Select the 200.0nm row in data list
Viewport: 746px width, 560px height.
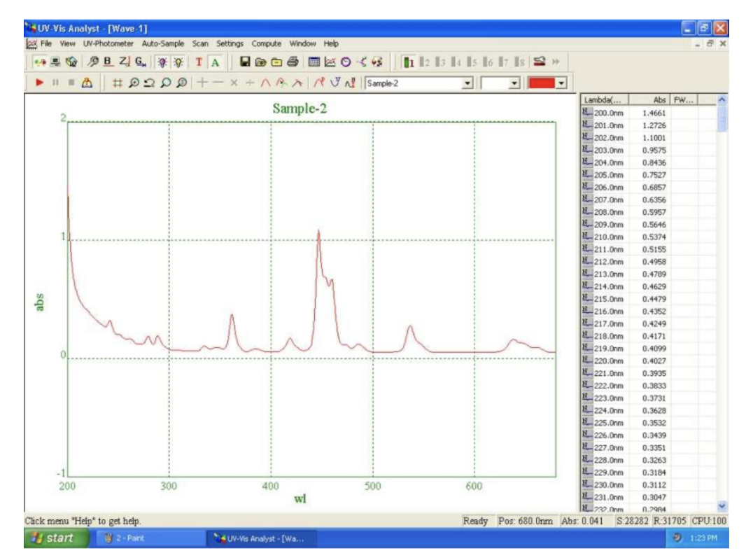pos(649,113)
